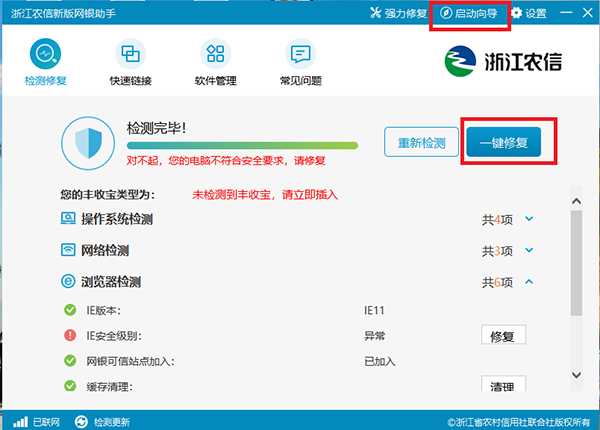The image size is (600, 430).
Task: Open the 软件管理 tab
Action: coord(215,62)
